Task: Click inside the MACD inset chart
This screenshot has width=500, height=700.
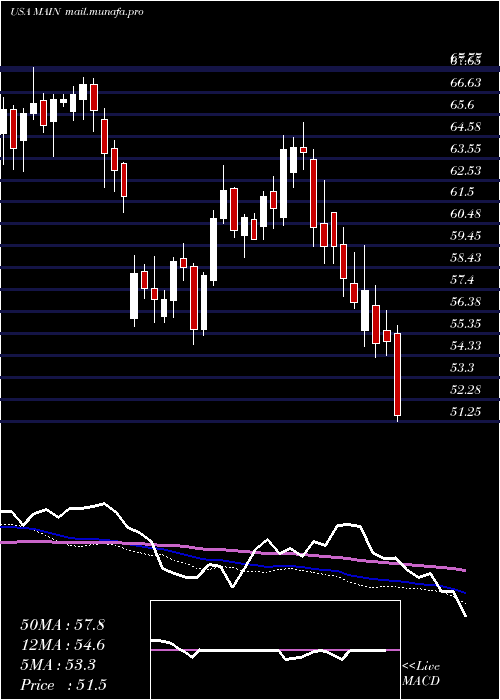Action: [x=275, y=650]
